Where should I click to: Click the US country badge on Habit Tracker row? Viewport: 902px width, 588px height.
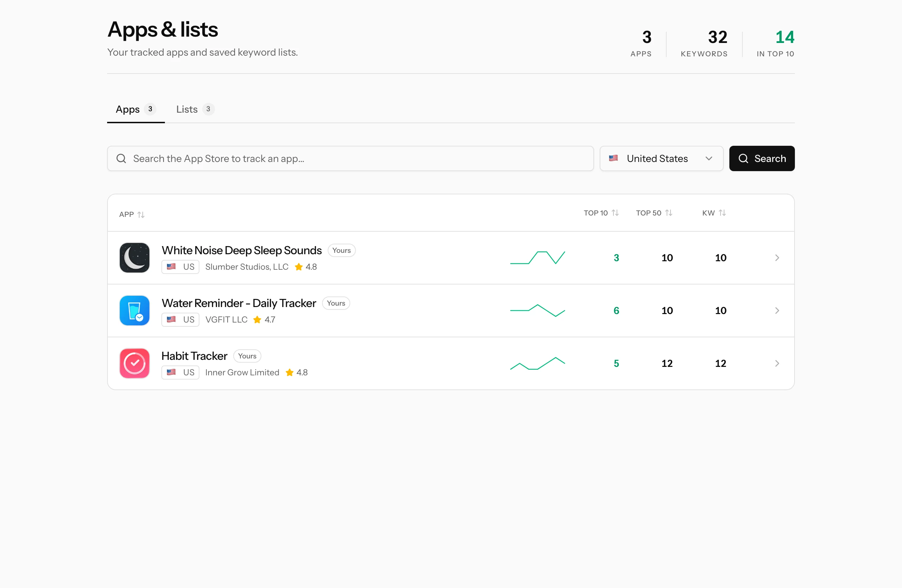[180, 373]
